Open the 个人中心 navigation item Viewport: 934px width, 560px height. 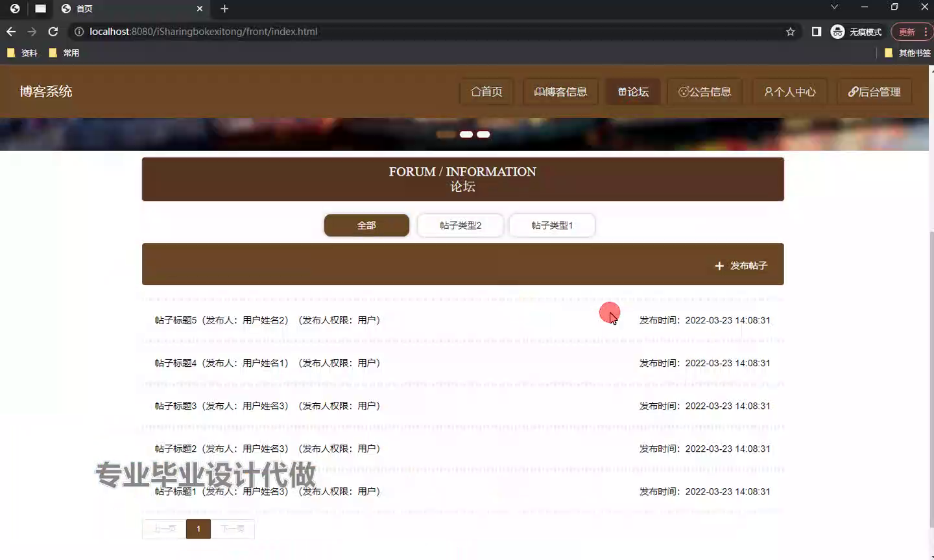(x=789, y=91)
